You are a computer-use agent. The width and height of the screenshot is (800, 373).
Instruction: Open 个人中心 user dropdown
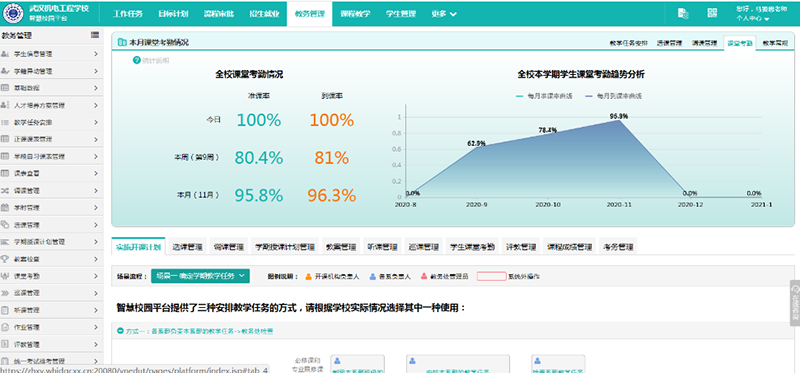(x=752, y=18)
